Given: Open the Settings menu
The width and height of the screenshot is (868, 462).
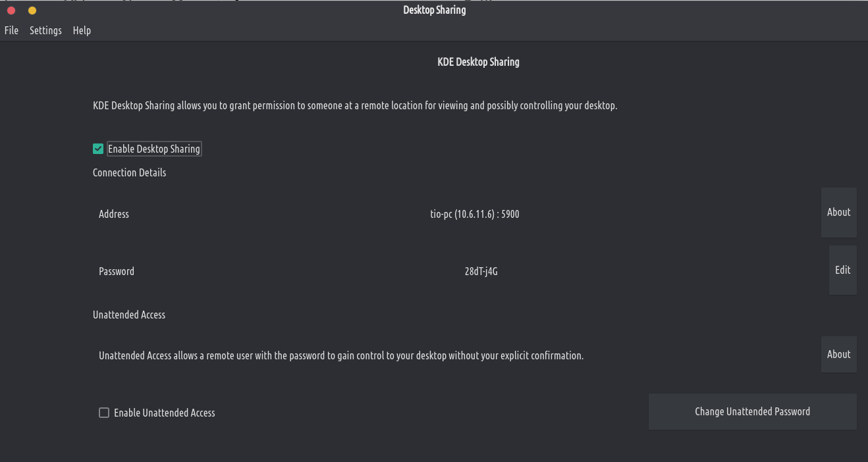Looking at the screenshot, I should click(45, 30).
